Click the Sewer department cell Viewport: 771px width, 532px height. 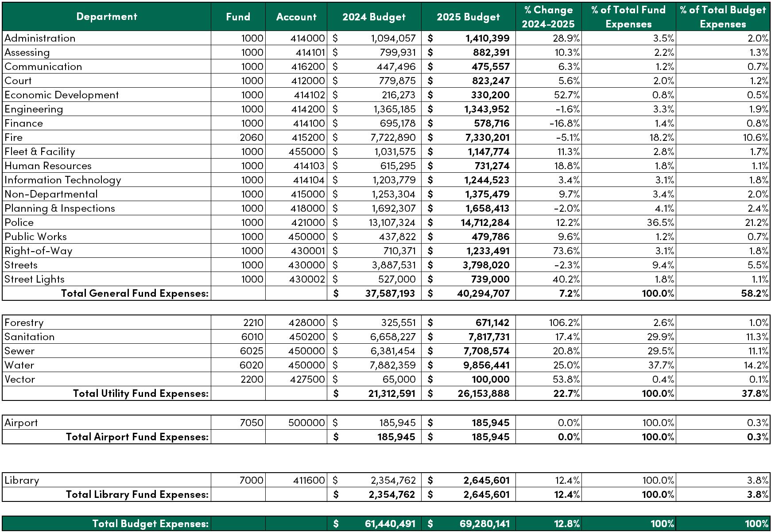coord(107,351)
